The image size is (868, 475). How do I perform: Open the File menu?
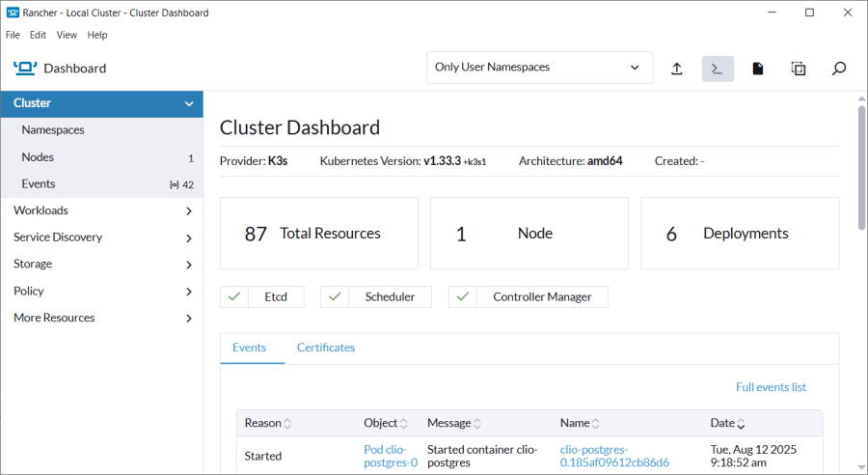[13, 35]
